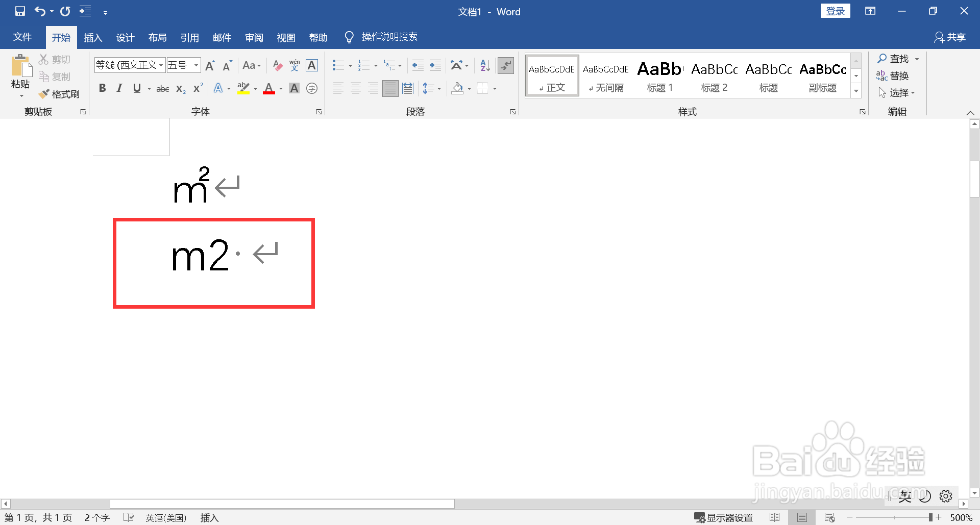The width and height of the screenshot is (980, 525).
Task: Open the ribbon display options icon
Action: 870,11
